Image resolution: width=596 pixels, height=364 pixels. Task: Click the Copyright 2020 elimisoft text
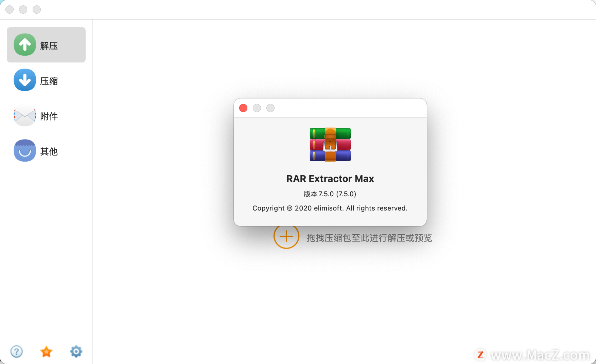pyautogui.click(x=330, y=208)
